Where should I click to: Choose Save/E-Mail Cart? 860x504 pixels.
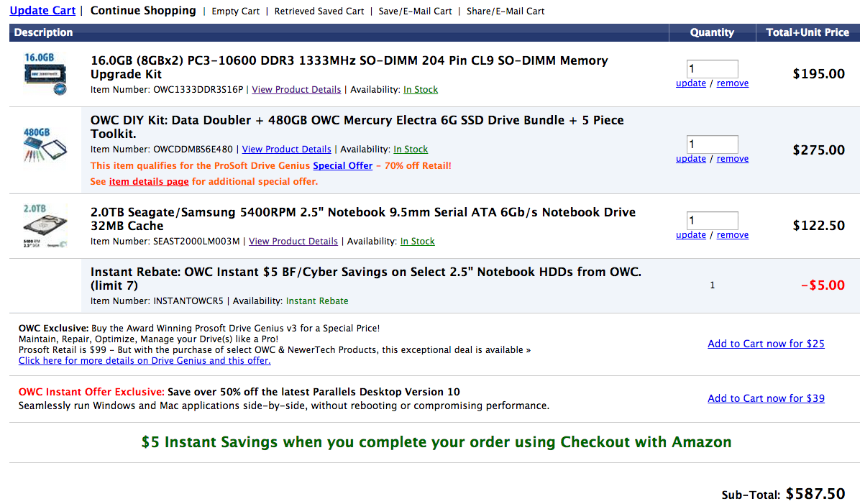[415, 11]
